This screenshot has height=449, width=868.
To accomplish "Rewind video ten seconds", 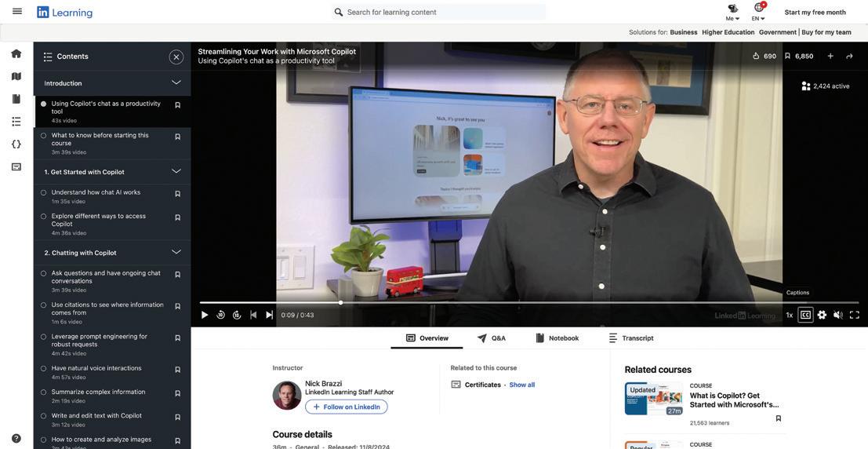I will pos(220,315).
